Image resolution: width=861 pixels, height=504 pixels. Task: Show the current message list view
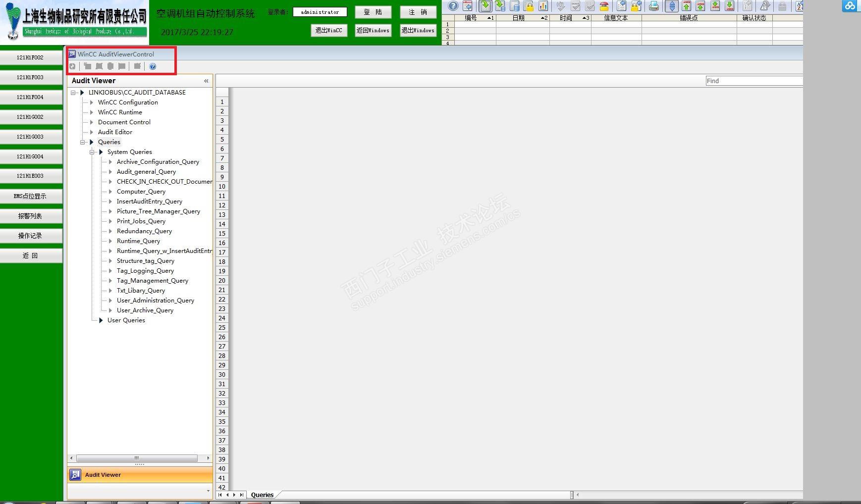pyautogui.click(x=485, y=6)
